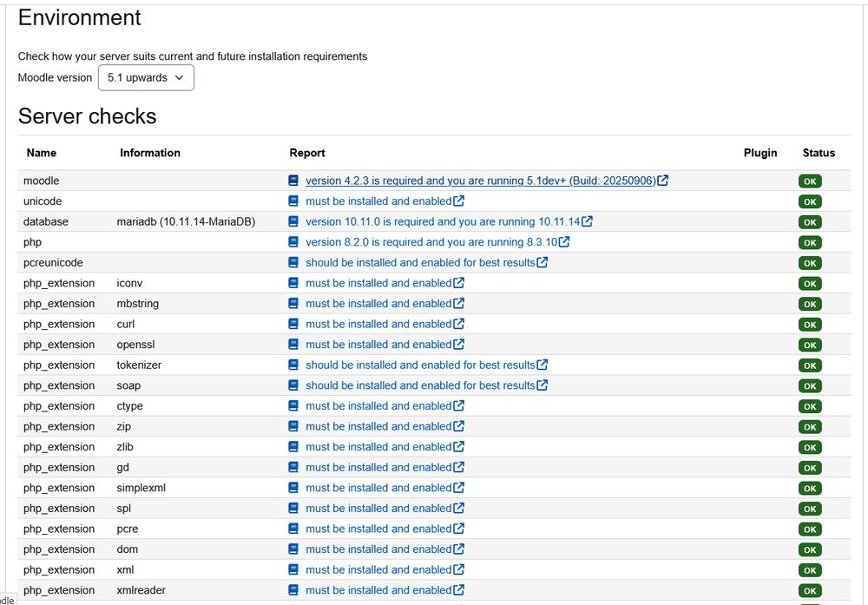Open the mariadb version 10.11.0 requirement link
868x605 pixels.
click(443, 221)
